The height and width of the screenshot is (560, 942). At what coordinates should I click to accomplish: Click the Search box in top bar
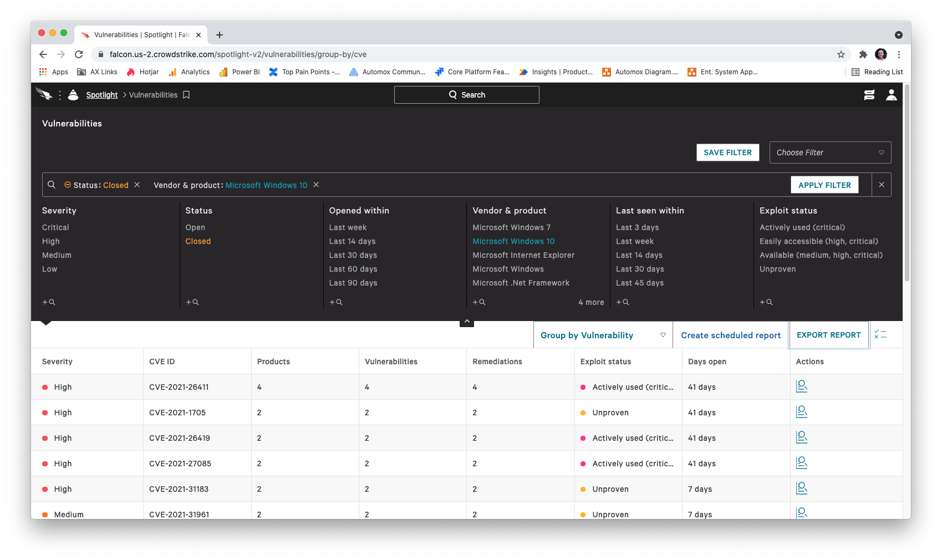(x=466, y=95)
